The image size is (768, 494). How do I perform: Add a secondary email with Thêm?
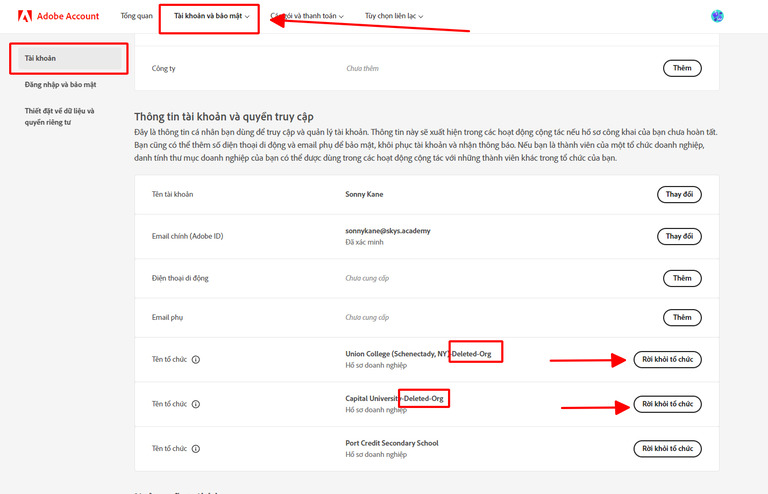682,317
